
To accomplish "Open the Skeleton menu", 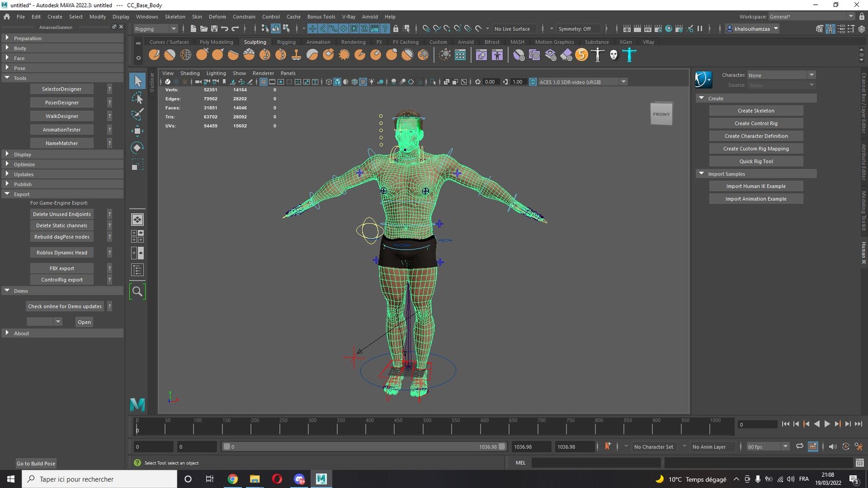I will [175, 17].
